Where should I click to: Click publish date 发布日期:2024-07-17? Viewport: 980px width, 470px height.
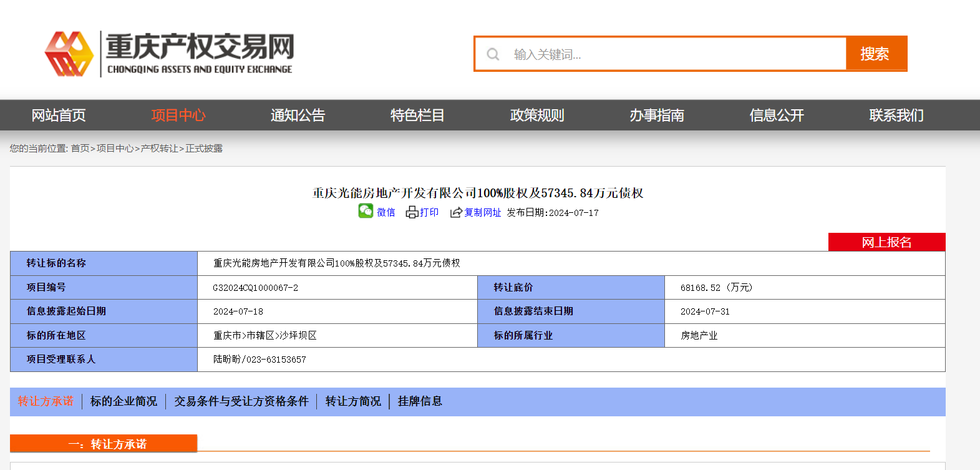553,213
